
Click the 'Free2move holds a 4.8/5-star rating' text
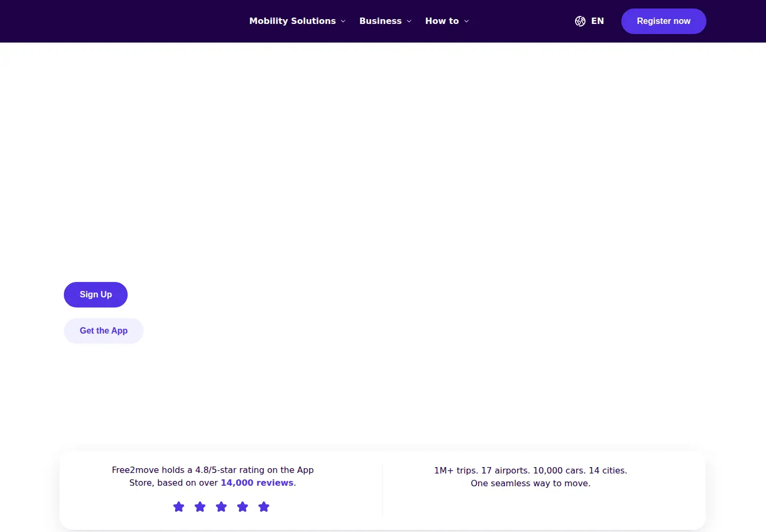[188, 470]
